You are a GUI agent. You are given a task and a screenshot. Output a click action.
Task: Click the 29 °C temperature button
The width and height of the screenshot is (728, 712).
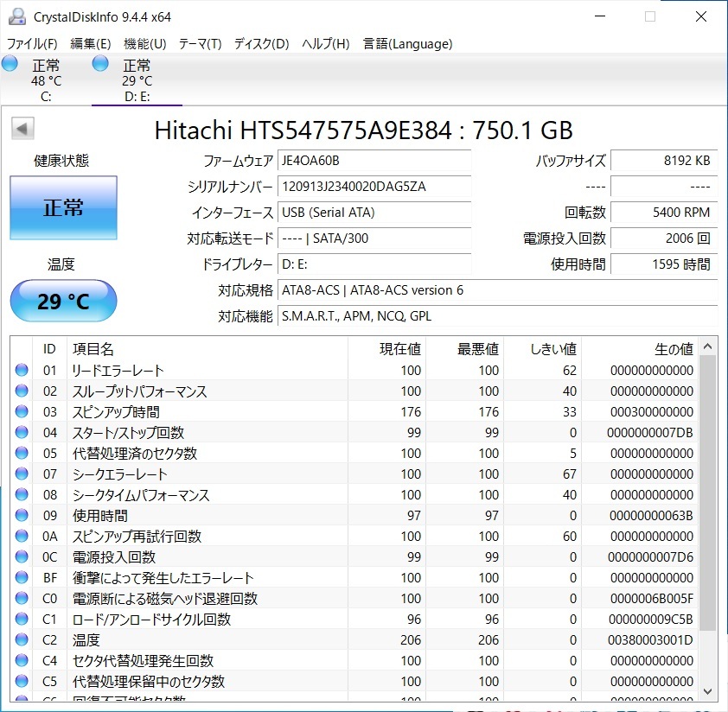click(64, 301)
